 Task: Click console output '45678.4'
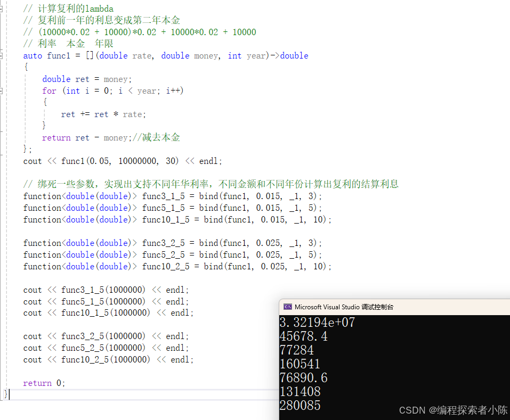click(x=303, y=336)
